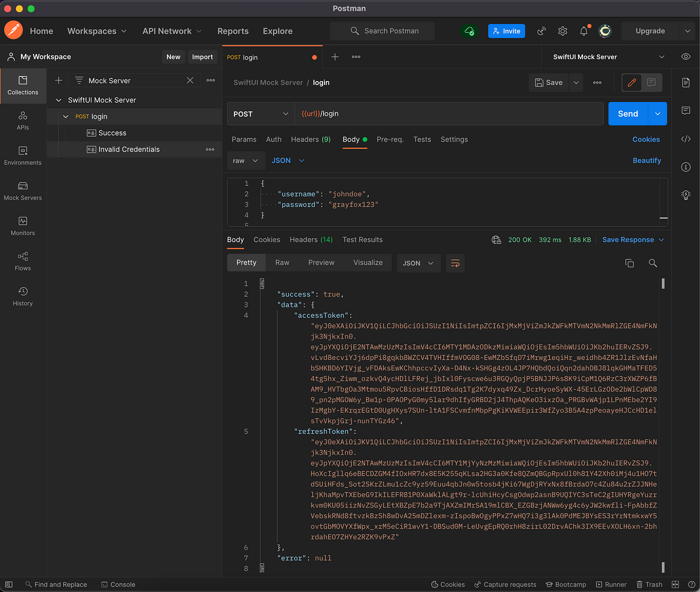Open API Network dropdown
Screen dimensions: 700x592
[x=172, y=31]
